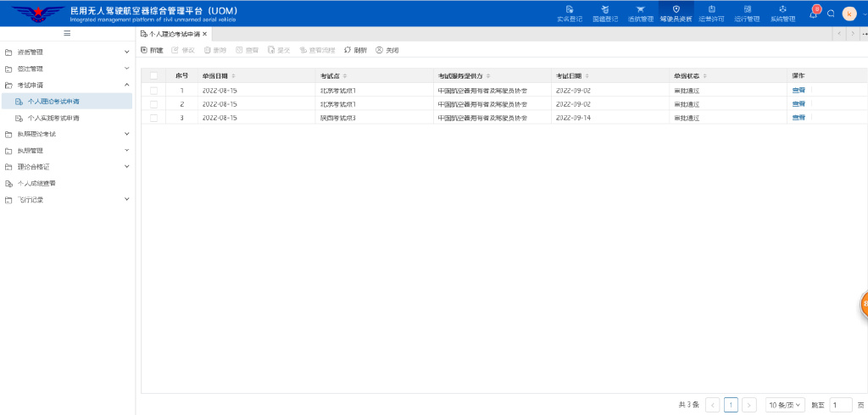Sort the table by 单据状态 column
The height and width of the screenshot is (415, 868).
point(704,76)
